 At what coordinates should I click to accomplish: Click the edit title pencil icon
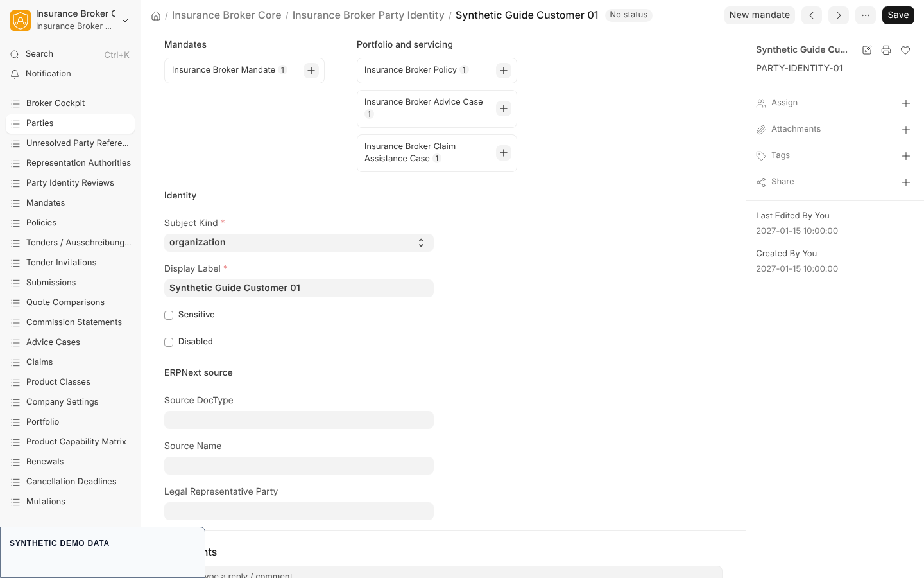tap(867, 50)
